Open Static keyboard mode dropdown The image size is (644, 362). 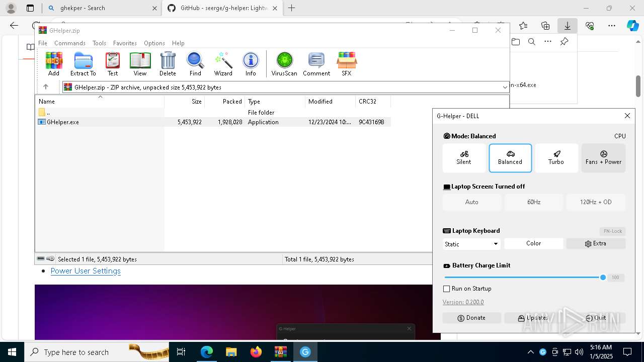pyautogui.click(x=471, y=244)
